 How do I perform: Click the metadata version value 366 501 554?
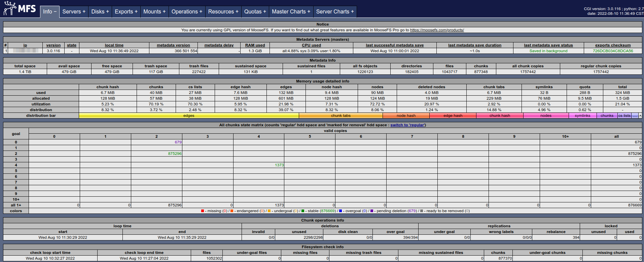[x=186, y=51]
